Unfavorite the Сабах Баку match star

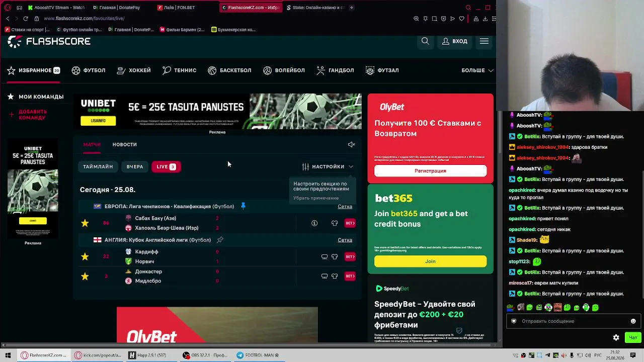pos(85,223)
